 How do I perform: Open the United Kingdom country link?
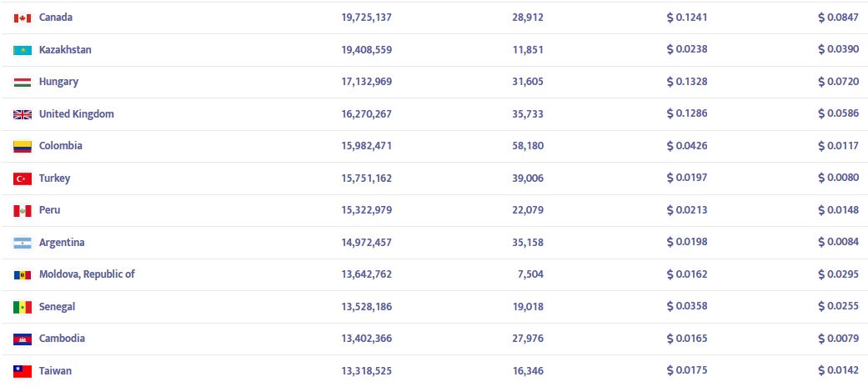[x=76, y=114]
